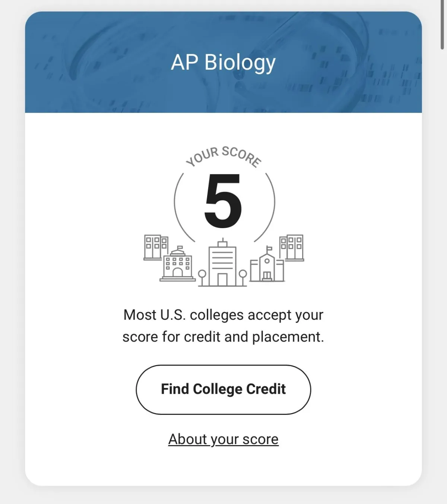Click the petri dish banner image
The image size is (447, 504).
click(223, 62)
